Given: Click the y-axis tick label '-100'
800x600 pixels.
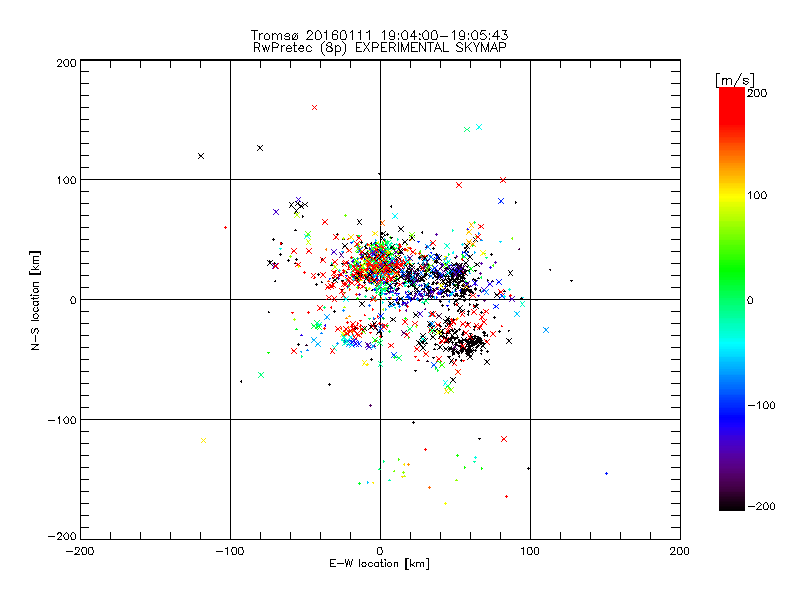Looking at the screenshot, I should pos(62,420).
